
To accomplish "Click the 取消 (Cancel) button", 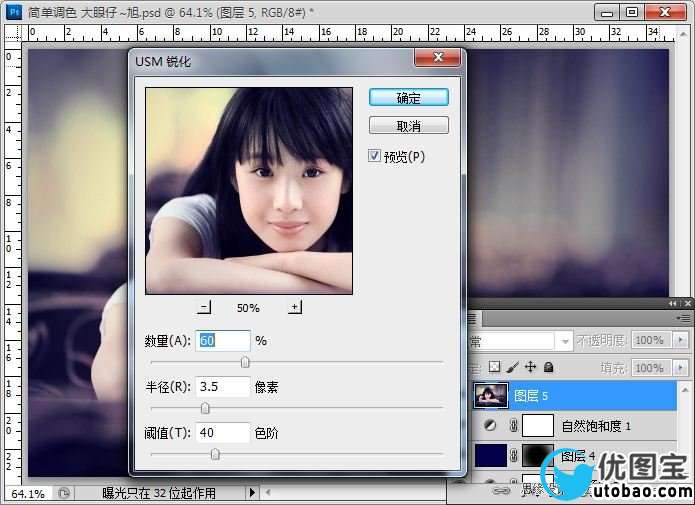I will coord(408,126).
